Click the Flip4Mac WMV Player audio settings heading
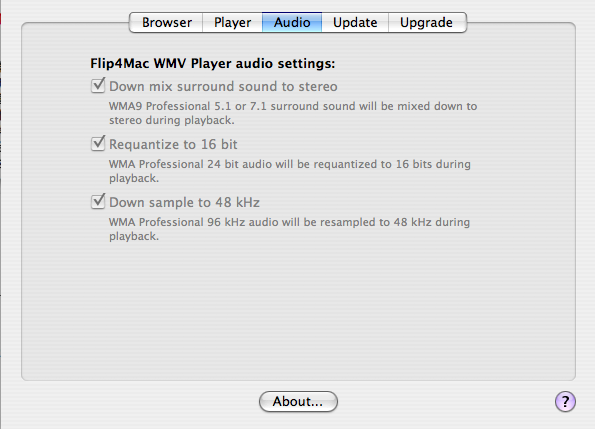The width and height of the screenshot is (595, 429). 212,63
